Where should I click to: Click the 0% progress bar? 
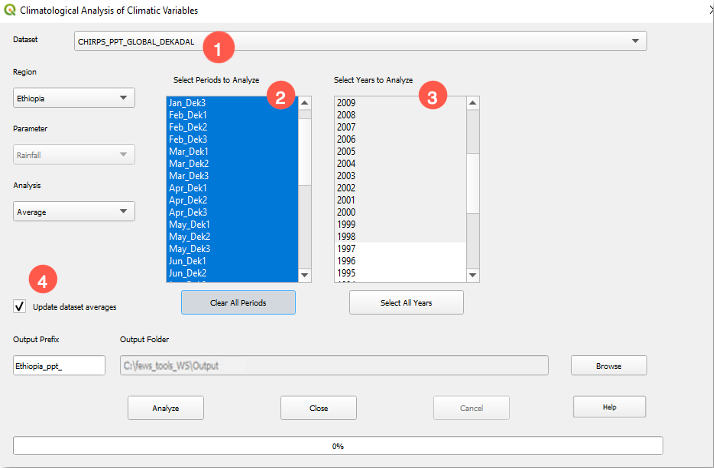pos(338,446)
